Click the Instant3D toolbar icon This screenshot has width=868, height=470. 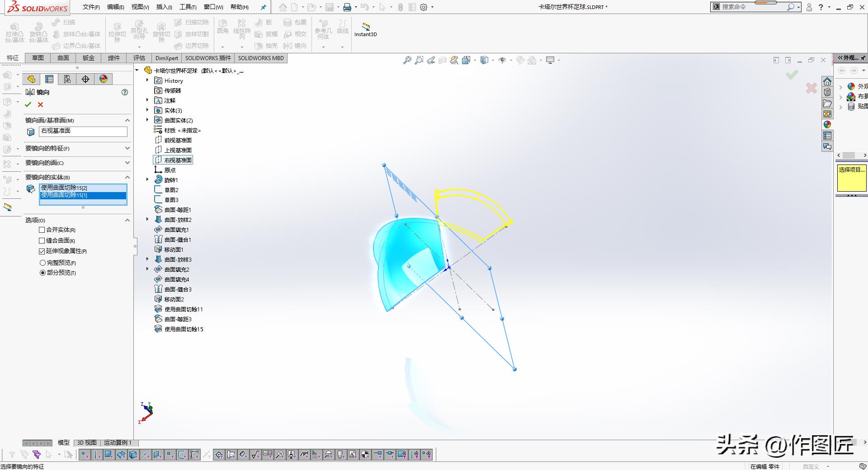365,29
